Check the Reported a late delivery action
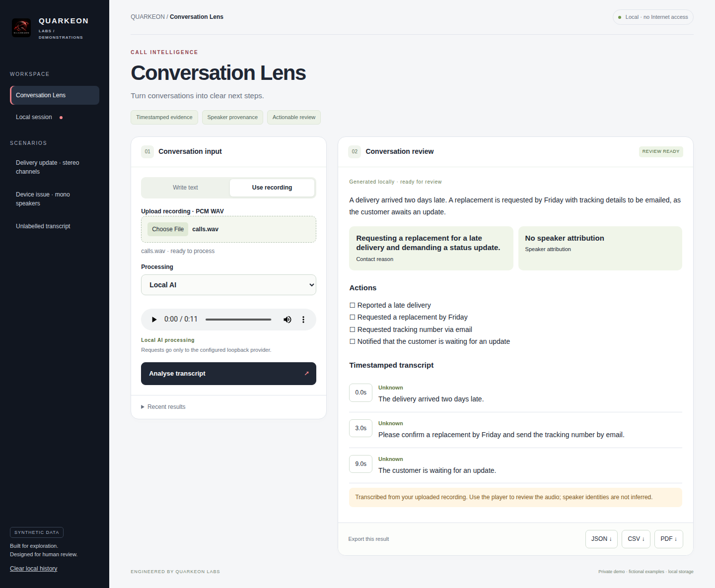This screenshot has width=715, height=588. [x=353, y=305]
